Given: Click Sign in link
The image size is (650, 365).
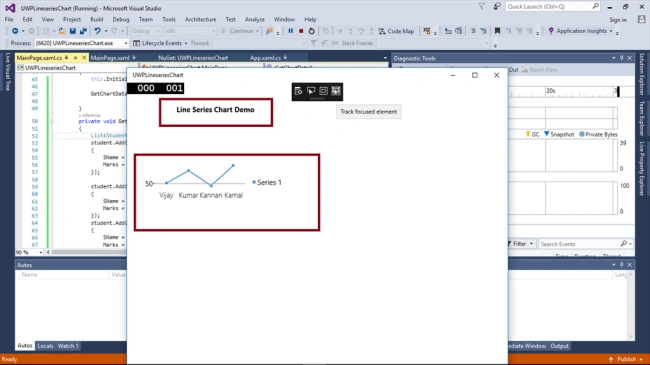Looking at the screenshot, I should (x=618, y=19).
